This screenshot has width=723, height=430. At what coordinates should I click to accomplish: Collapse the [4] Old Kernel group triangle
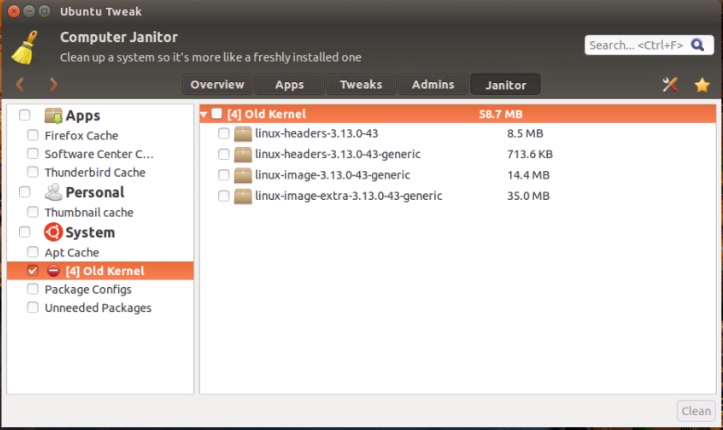[204, 114]
